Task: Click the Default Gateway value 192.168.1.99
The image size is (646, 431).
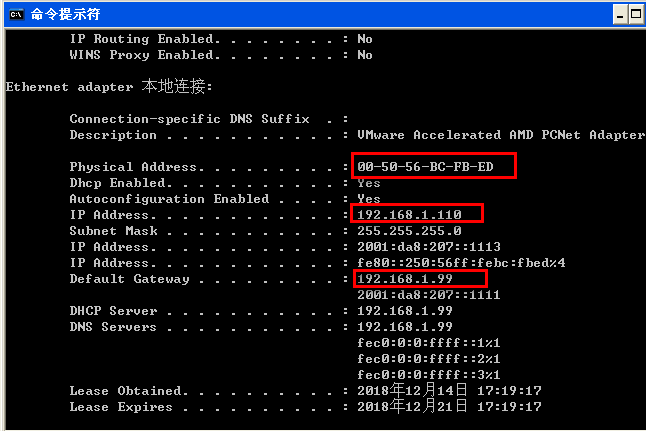Action: click(x=405, y=279)
